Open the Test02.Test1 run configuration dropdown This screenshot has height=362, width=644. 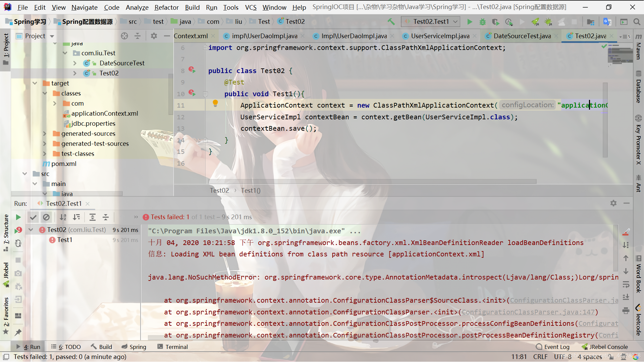pyautogui.click(x=430, y=22)
